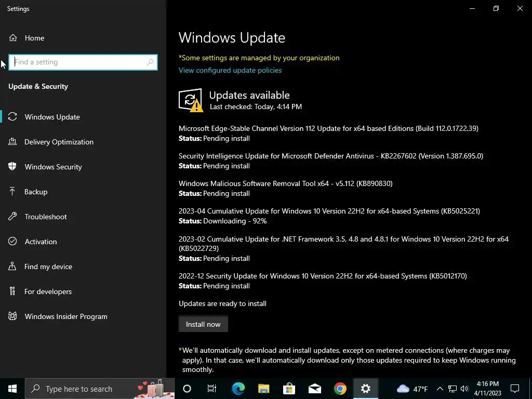Click the Delivery Optimization sidebar icon
The height and width of the screenshot is (399, 532).
12,142
